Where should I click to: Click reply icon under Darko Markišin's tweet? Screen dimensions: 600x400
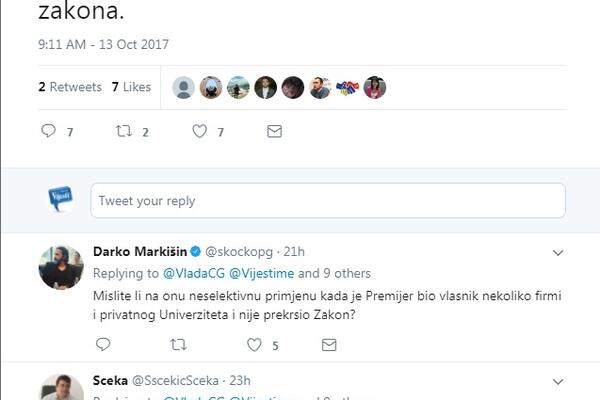click(x=103, y=345)
